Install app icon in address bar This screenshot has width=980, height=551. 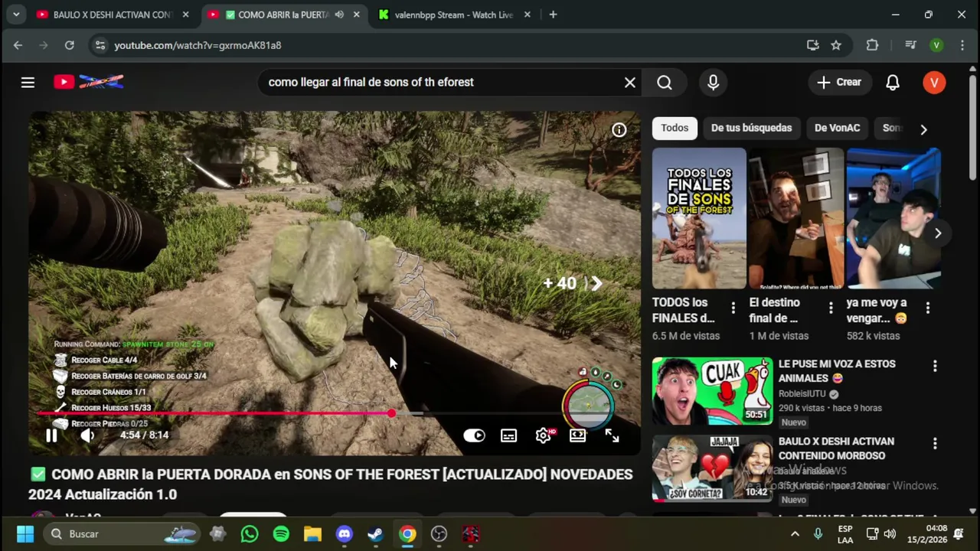(812, 45)
